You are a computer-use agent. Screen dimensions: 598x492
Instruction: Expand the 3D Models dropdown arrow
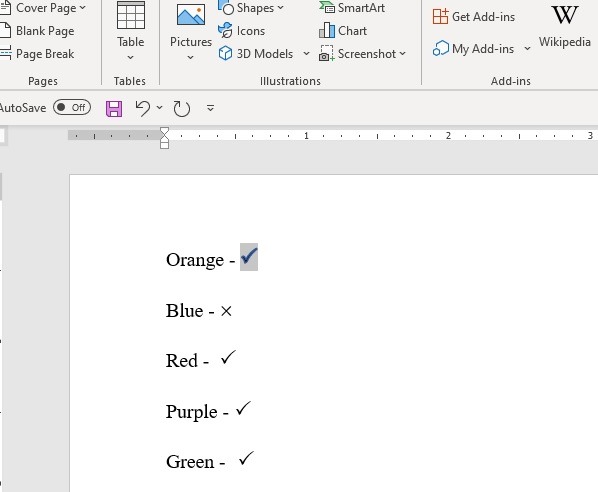pyautogui.click(x=306, y=53)
